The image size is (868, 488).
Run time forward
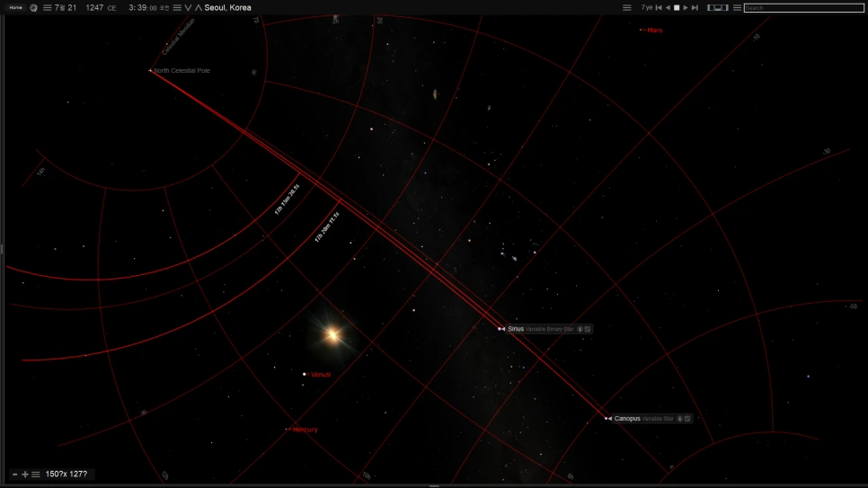(686, 8)
